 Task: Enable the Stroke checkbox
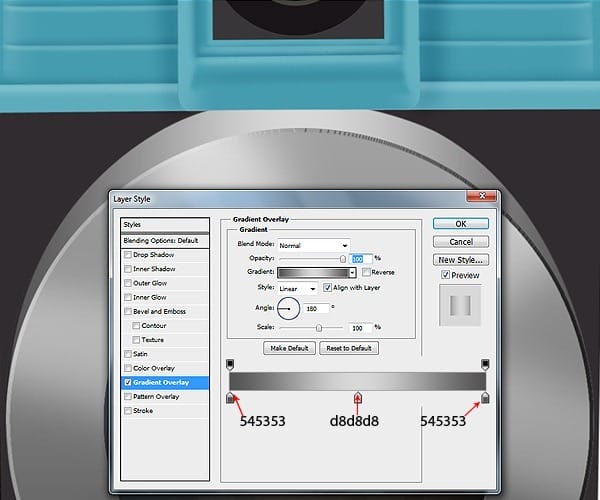(128, 410)
